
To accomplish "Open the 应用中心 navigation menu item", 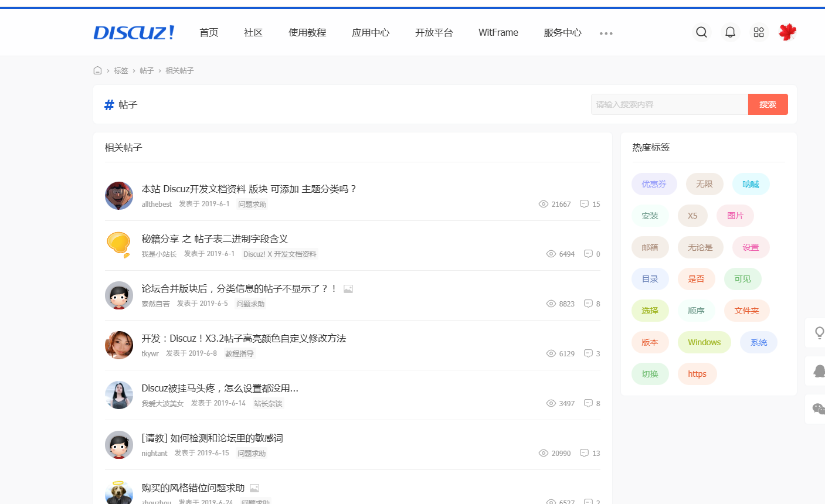I will 371,33.
